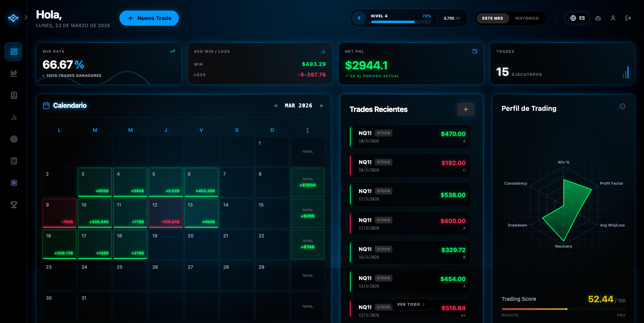This screenshot has width=644, height=323.
Task: Open the calculator sidebar icon
Action: 14,161
